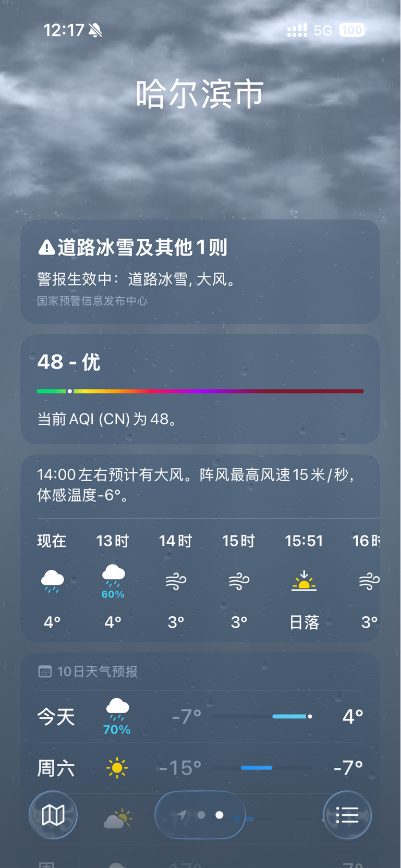Tap the current-hour rain cloud icon
Image resolution: width=401 pixels, height=868 pixels.
click(52, 581)
